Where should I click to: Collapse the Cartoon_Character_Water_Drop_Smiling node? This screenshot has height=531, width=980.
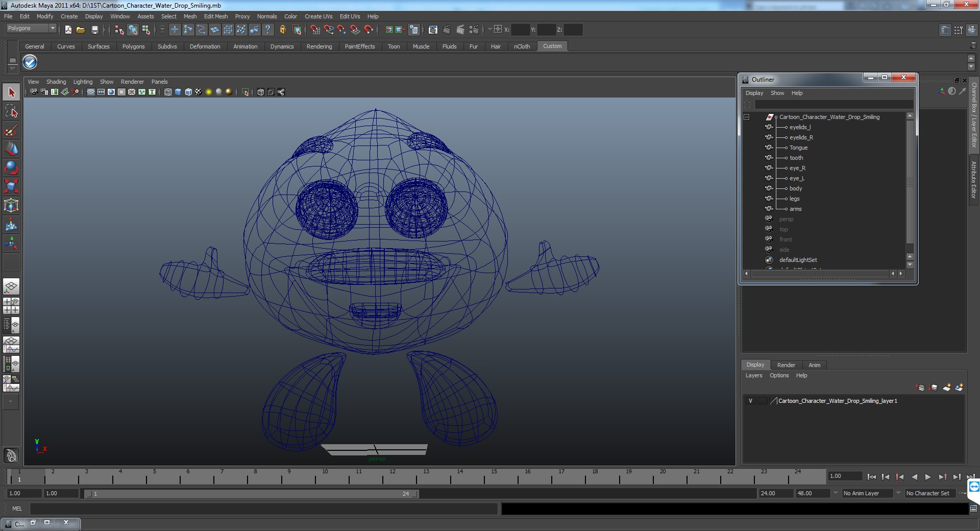(746, 117)
